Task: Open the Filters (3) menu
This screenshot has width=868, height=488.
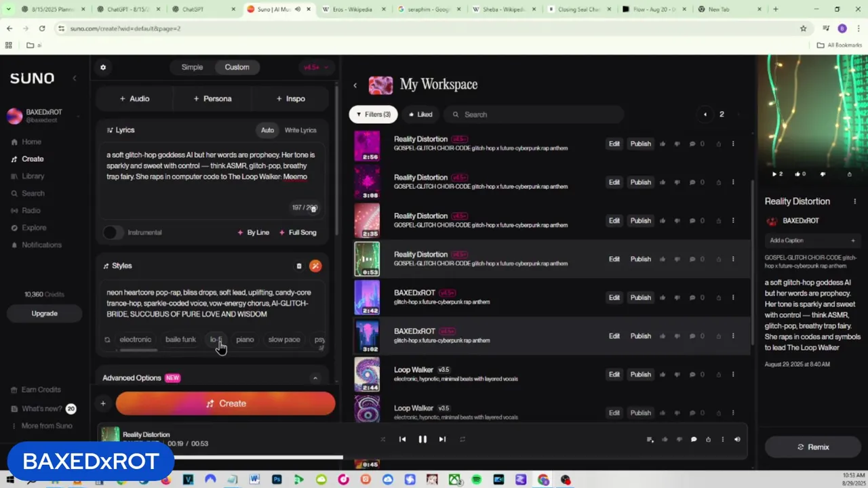Action: (373, 115)
